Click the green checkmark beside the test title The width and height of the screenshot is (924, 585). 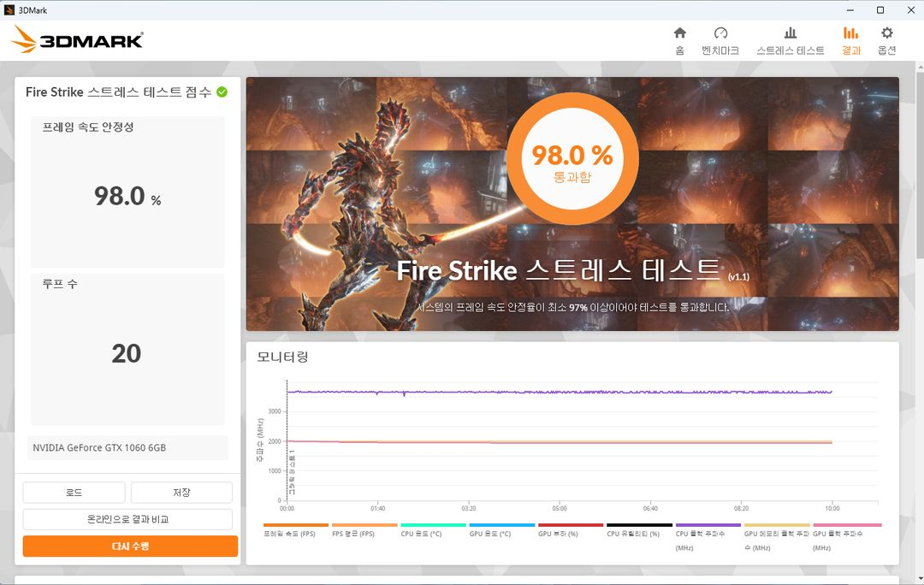pyautogui.click(x=221, y=92)
